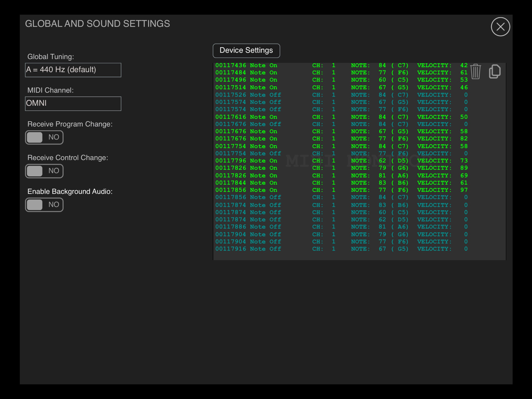
Task: Clear the MIDI monitor with trash icon
Action: [x=475, y=72]
